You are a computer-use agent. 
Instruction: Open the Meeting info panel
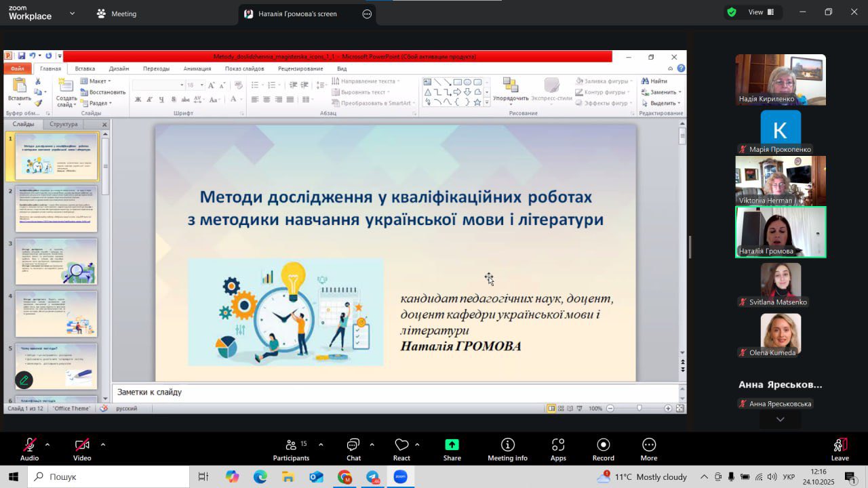click(x=507, y=448)
